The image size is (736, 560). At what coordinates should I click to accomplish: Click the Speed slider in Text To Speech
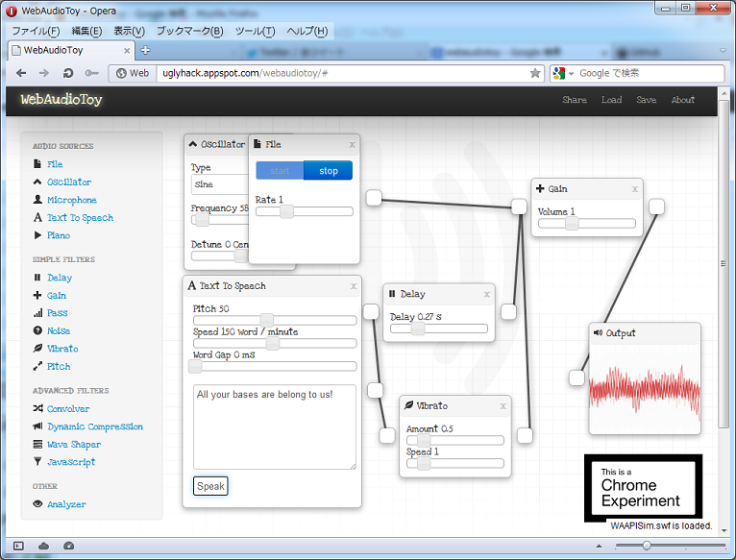pos(272,343)
